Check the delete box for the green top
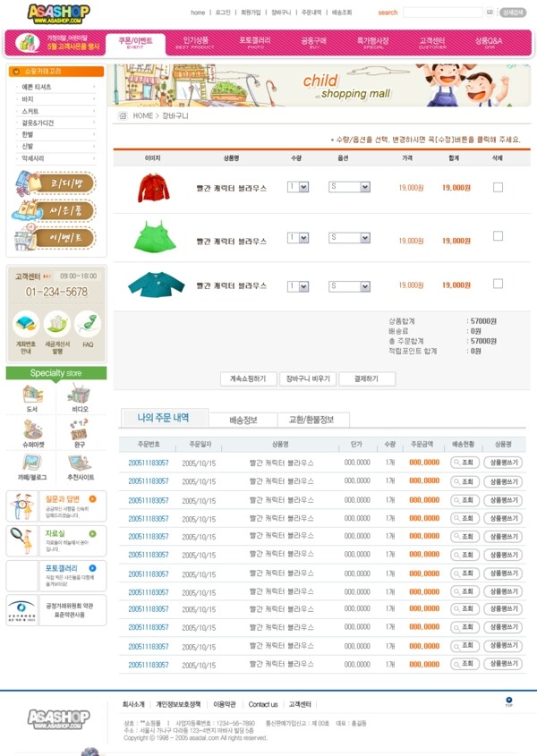This screenshot has height=756, width=537. tap(498, 236)
